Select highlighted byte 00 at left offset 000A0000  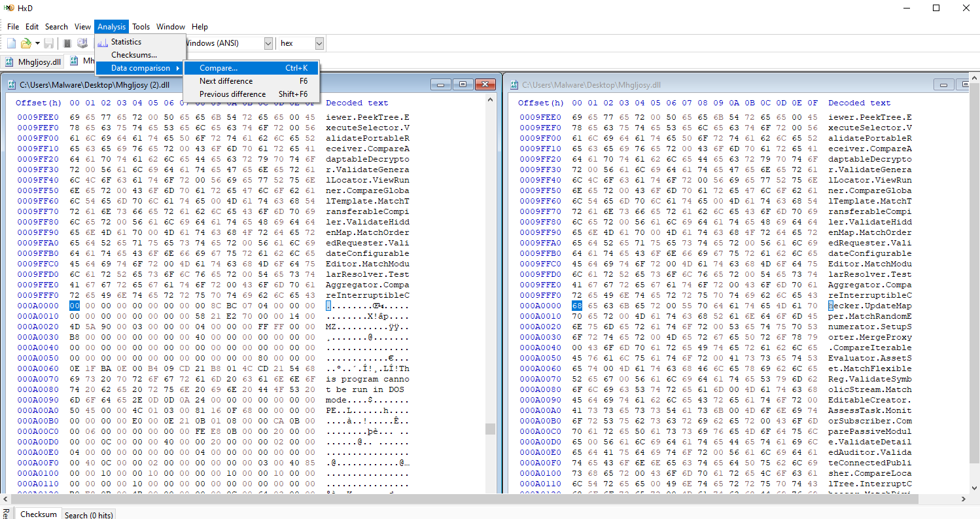pos(75,306)
